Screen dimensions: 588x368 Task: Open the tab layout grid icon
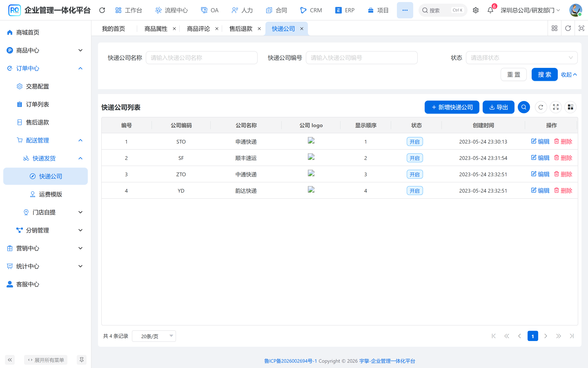click(x=555, y=28)
